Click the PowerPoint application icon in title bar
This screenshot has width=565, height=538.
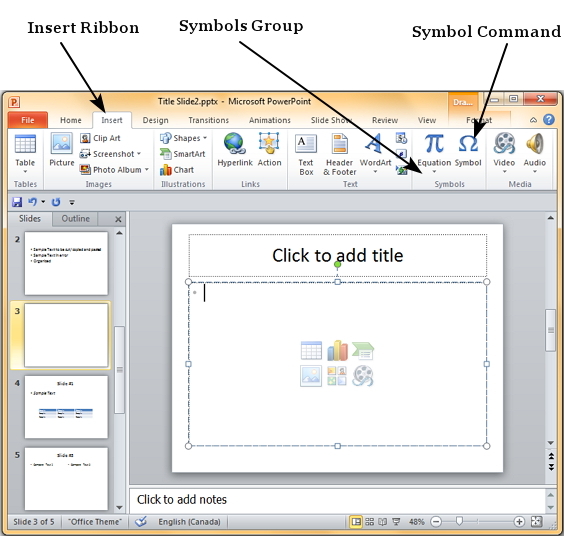(14, 102)
